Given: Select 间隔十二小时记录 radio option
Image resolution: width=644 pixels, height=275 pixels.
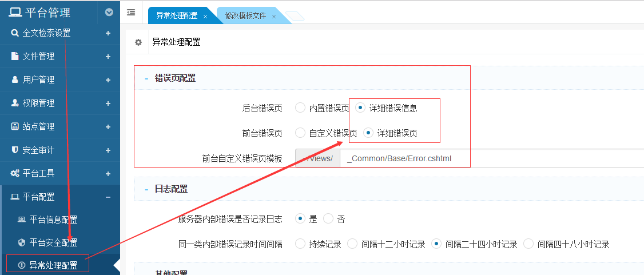Looking at the screenshot, I should (x=352, y=244).
